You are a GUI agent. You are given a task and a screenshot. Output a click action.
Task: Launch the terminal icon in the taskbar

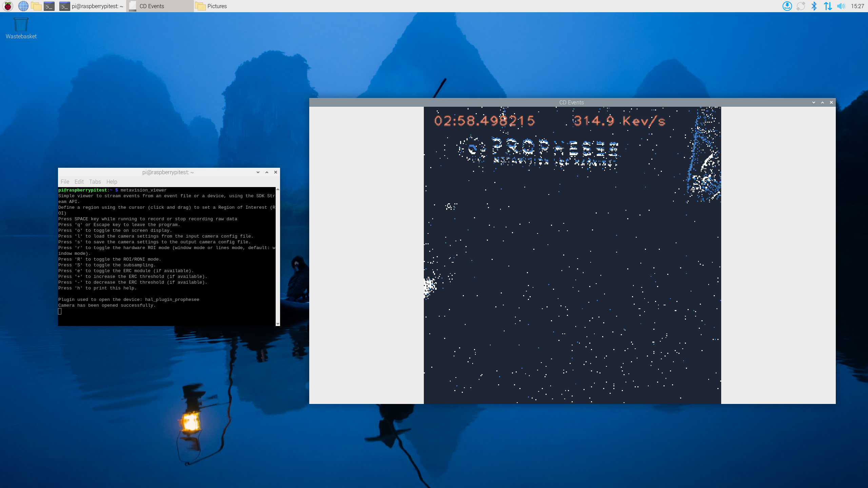tap(49, 6)
